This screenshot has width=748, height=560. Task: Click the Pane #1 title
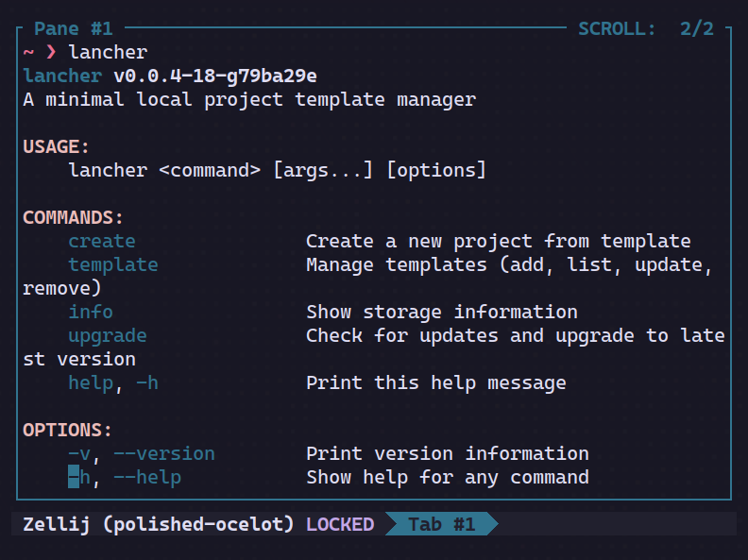pos(73,29)
